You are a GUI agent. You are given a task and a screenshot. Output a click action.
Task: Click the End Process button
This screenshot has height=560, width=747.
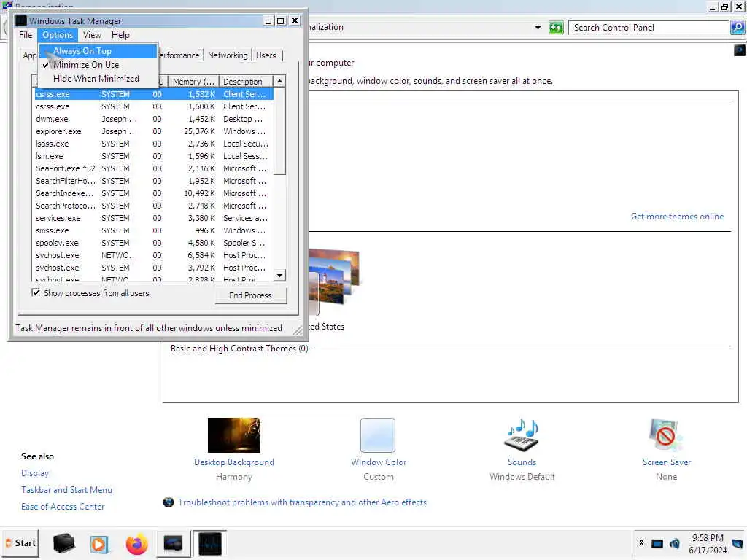click(x=251, y=295)
